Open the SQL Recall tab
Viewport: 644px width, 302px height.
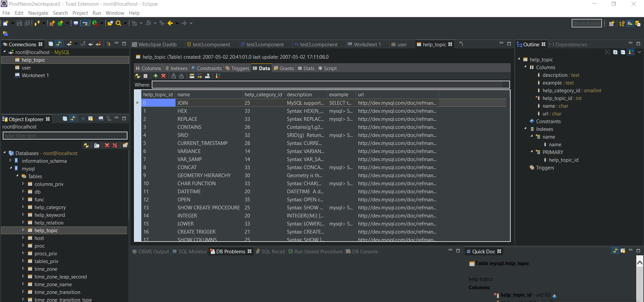[270, 251]
